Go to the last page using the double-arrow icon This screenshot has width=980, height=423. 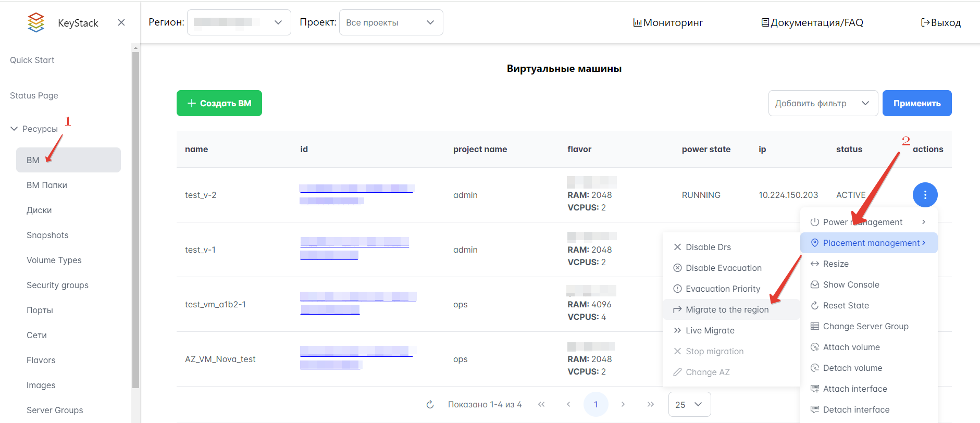tap(650, 404)
